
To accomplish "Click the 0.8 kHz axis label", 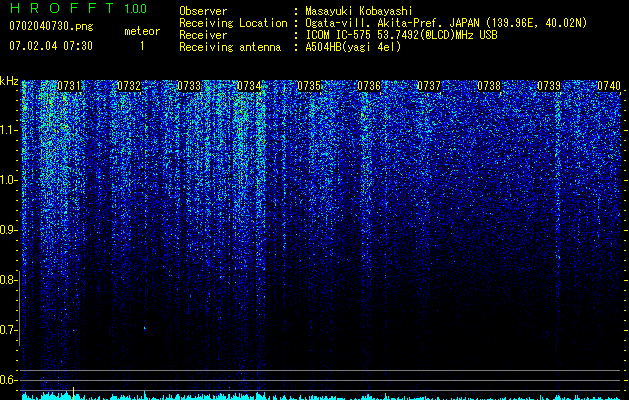I will pos(7,280).
